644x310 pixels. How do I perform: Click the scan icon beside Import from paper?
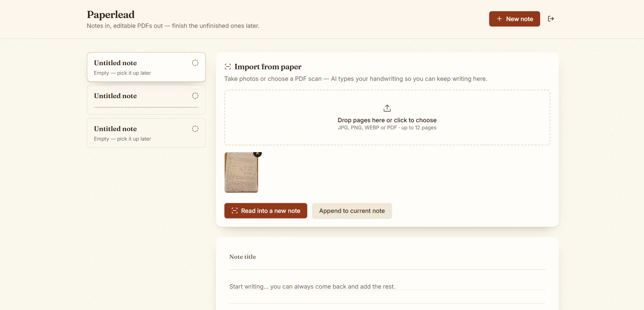228,67
